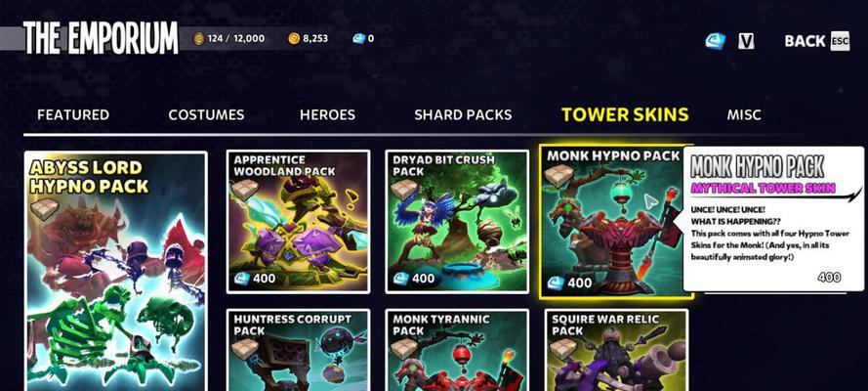Click the bronze medal icon near 124 / 12,000
The image size is (868, 391).
(199, 38)
